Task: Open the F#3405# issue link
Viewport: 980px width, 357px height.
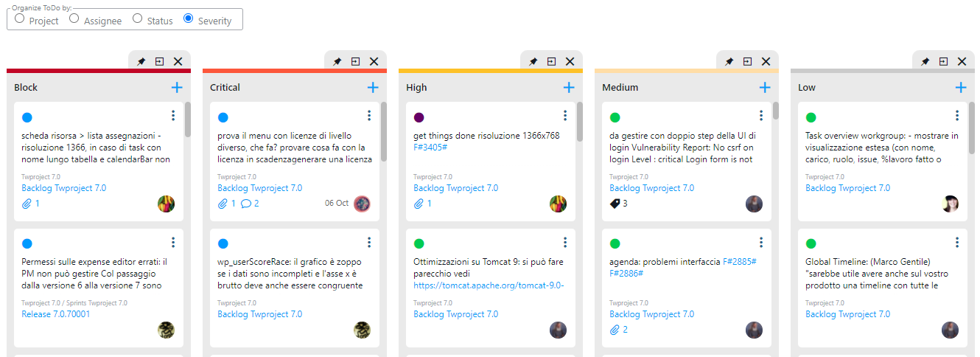Action: (x=430, y=148)
